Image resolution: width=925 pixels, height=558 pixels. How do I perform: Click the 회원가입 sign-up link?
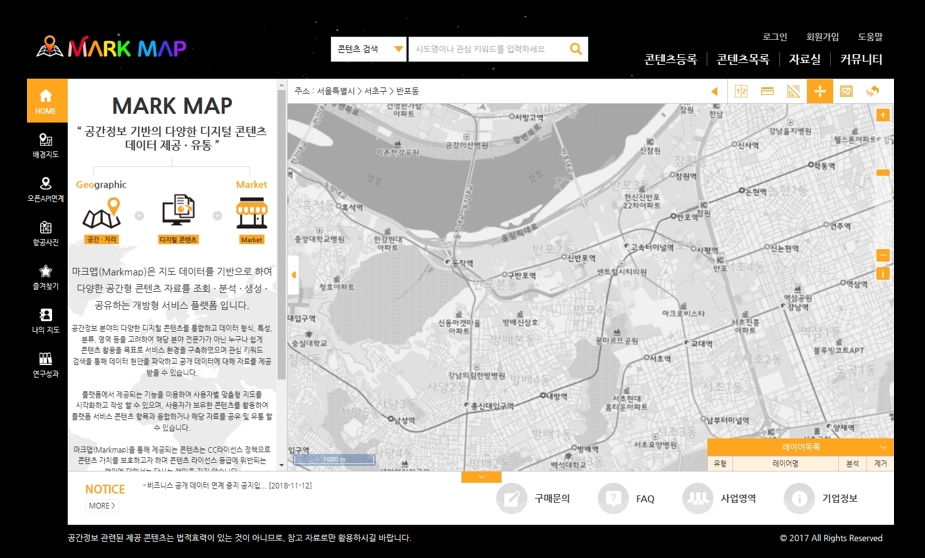(822, 37)
